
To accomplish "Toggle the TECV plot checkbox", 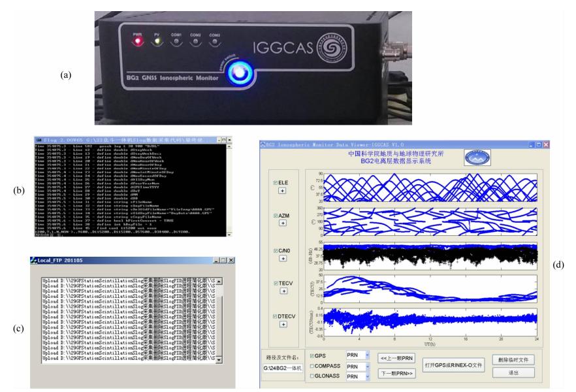I will point(276,284).
